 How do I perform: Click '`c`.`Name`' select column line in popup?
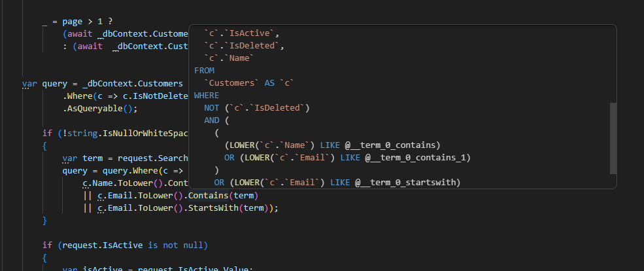coord(229,58)
